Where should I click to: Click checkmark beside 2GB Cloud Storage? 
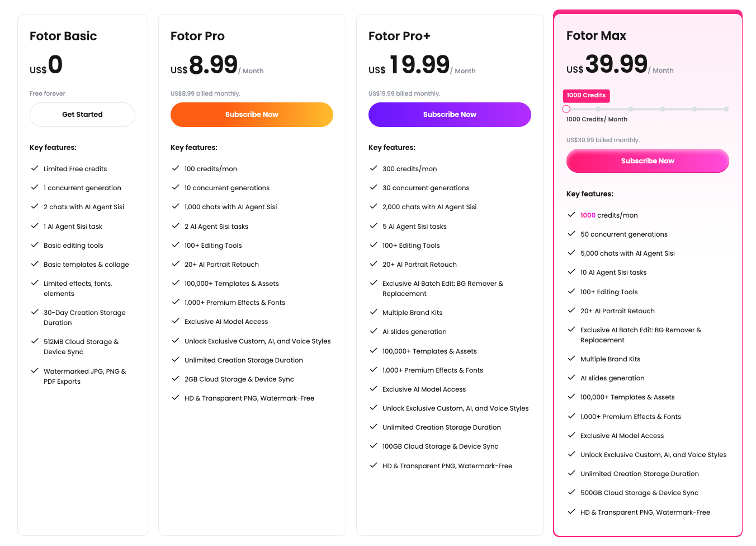pos(176,379)
